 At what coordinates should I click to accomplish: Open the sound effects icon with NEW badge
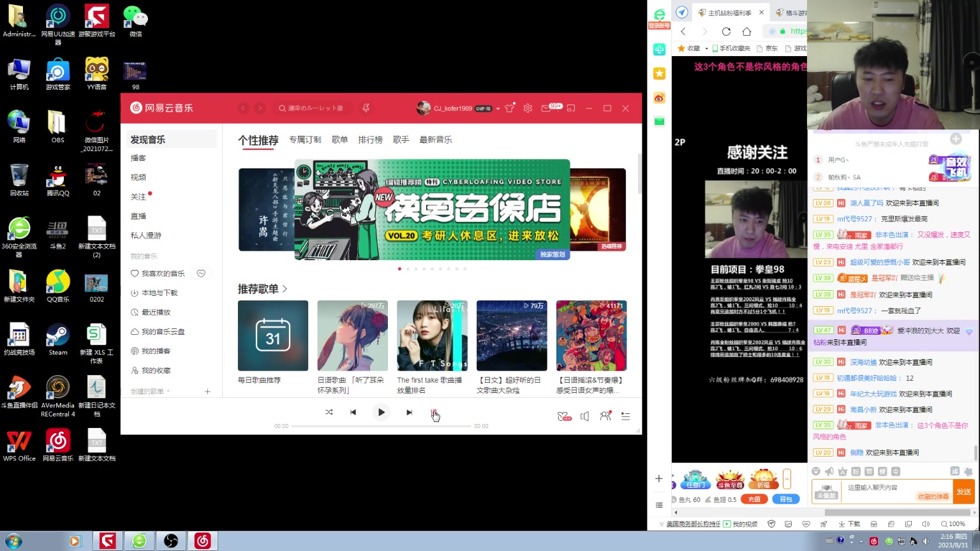pyautogui.click(x=564, y=416)
